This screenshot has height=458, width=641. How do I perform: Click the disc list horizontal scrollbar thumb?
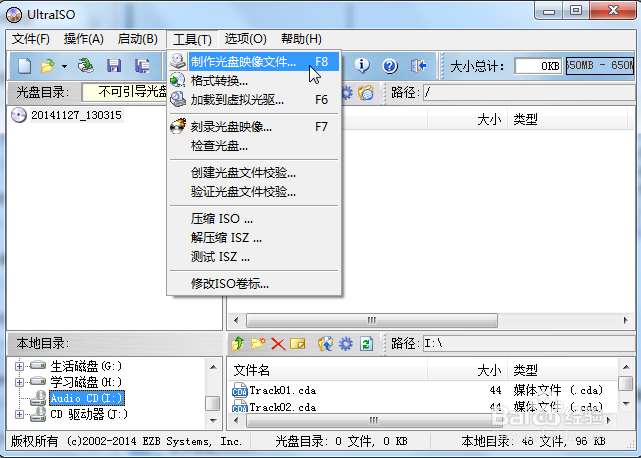tap(372, 320)
